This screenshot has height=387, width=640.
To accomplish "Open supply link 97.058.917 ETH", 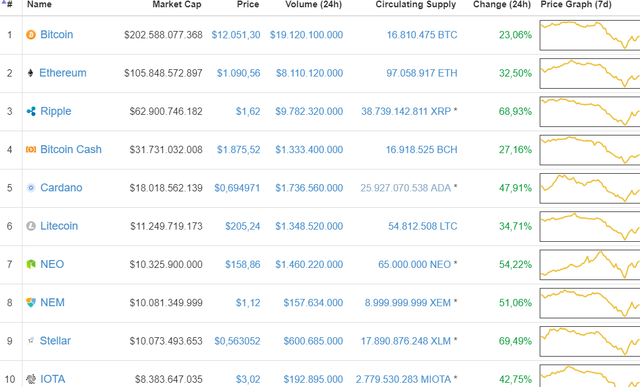I will 422,73.
